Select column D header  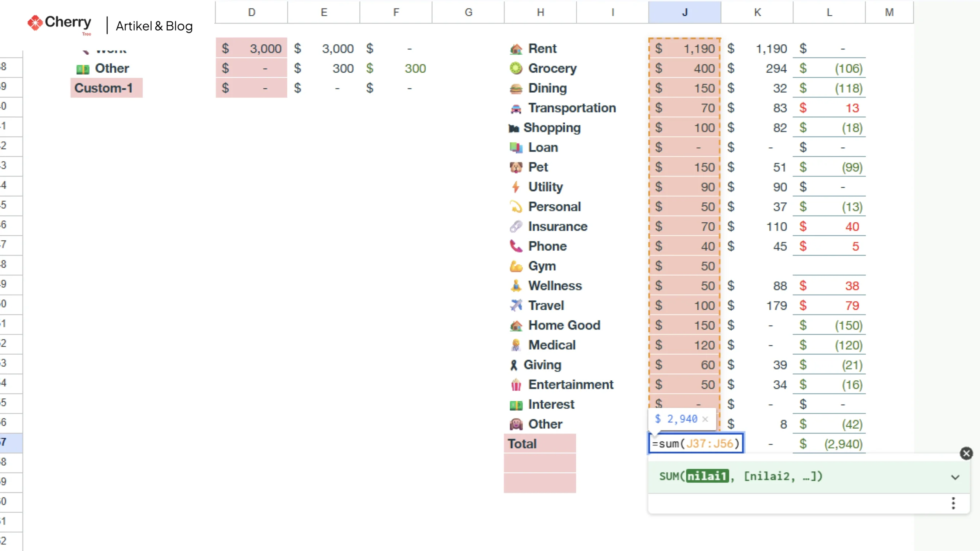252,12
